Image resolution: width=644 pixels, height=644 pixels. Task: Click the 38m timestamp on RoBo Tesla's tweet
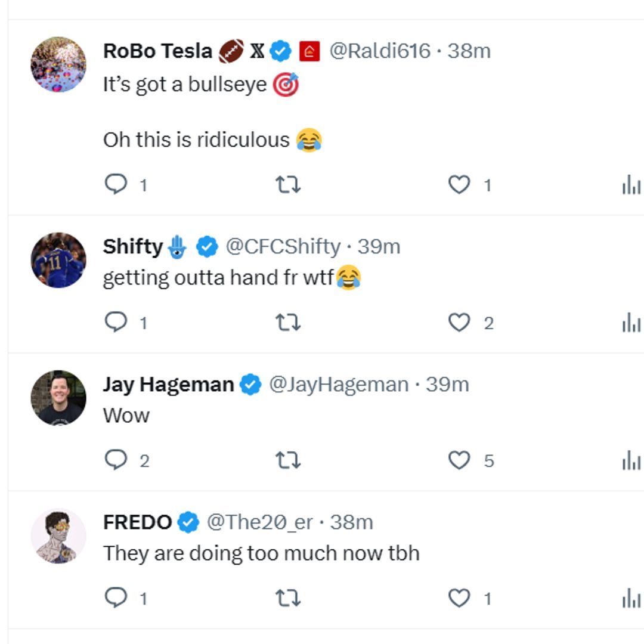[469, 51]
